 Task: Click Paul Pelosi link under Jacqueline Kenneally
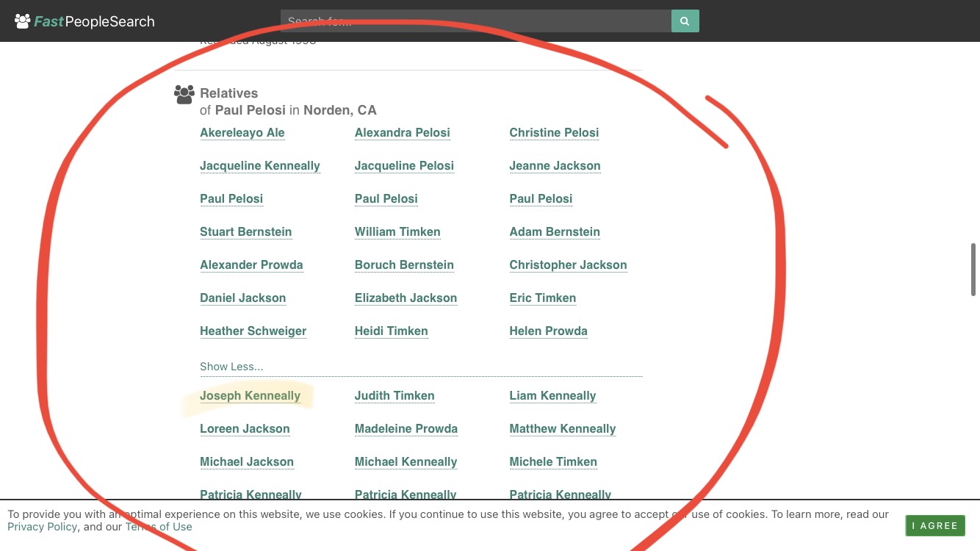click(231, 199)
